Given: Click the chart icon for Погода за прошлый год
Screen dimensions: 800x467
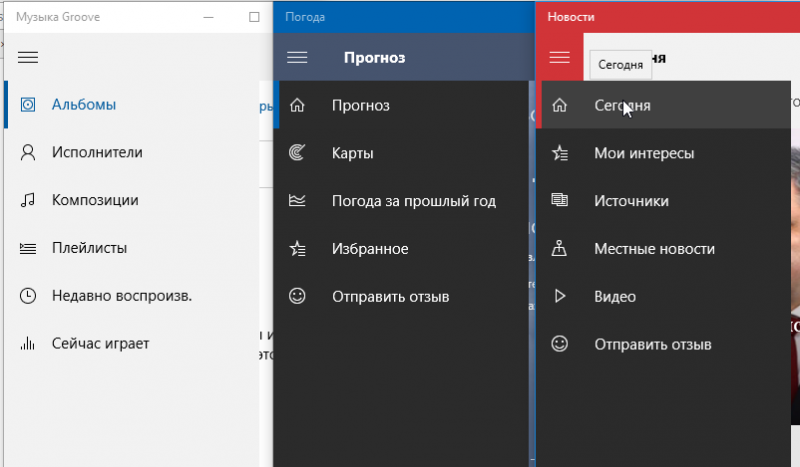Looking at the screenshot, I should 297,201.
